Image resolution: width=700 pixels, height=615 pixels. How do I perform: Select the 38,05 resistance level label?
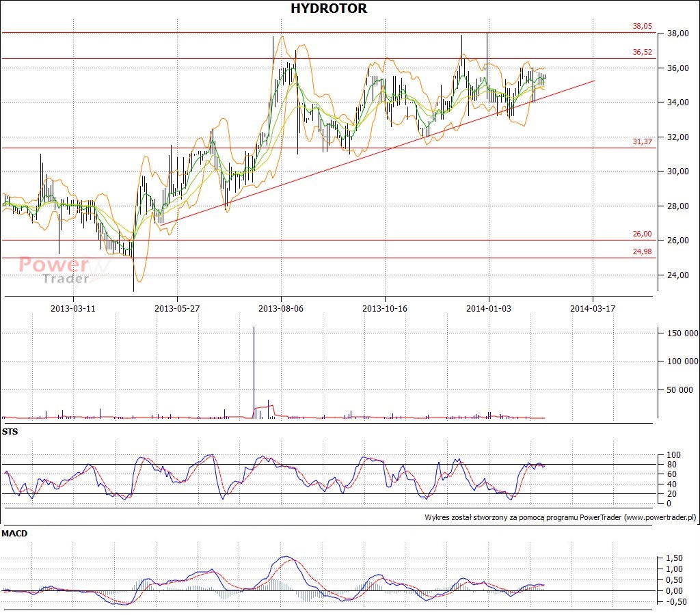[x=642, y=26]
